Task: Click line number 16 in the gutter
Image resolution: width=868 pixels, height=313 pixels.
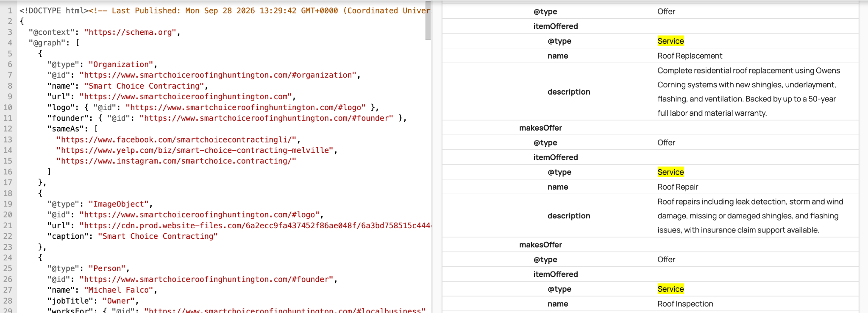Action: (x=8, y=172)
